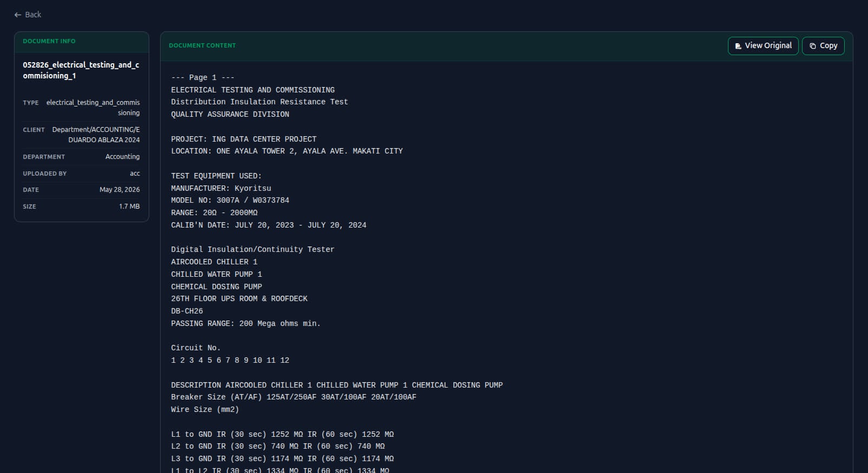Click the MODEL NO: 3007A / W0373784 line
Viewport: 868px width, 473px height.
coord(230,200)
